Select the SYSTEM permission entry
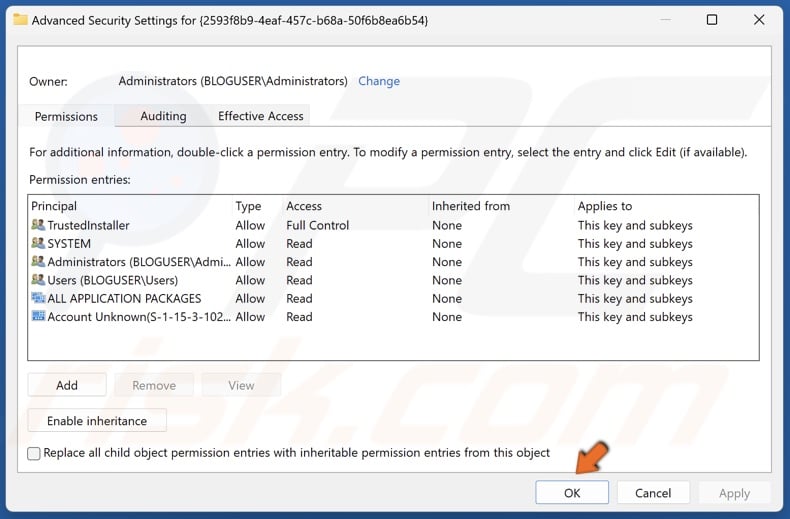The width and height of the screenshot is (790, 519). coord(393,243)
